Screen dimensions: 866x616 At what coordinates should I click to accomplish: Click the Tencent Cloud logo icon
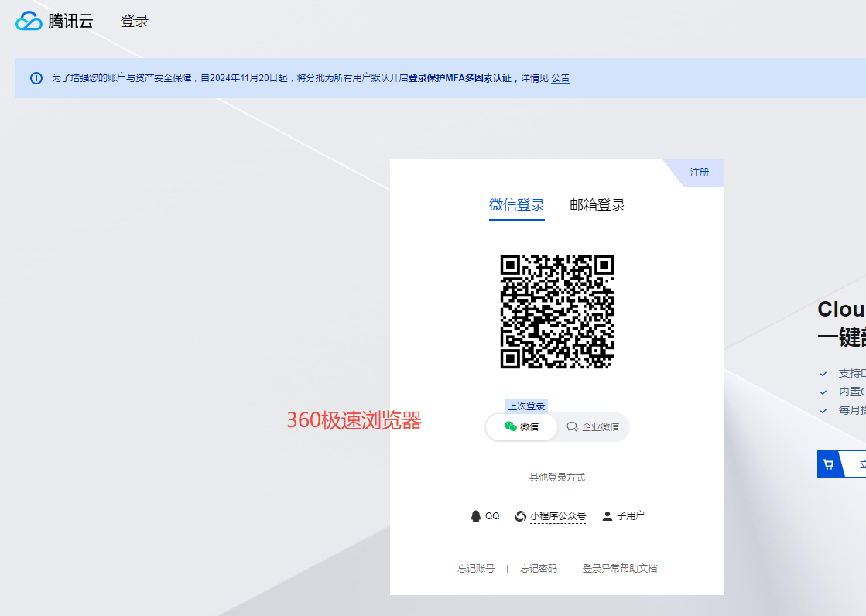coord(30,21)
